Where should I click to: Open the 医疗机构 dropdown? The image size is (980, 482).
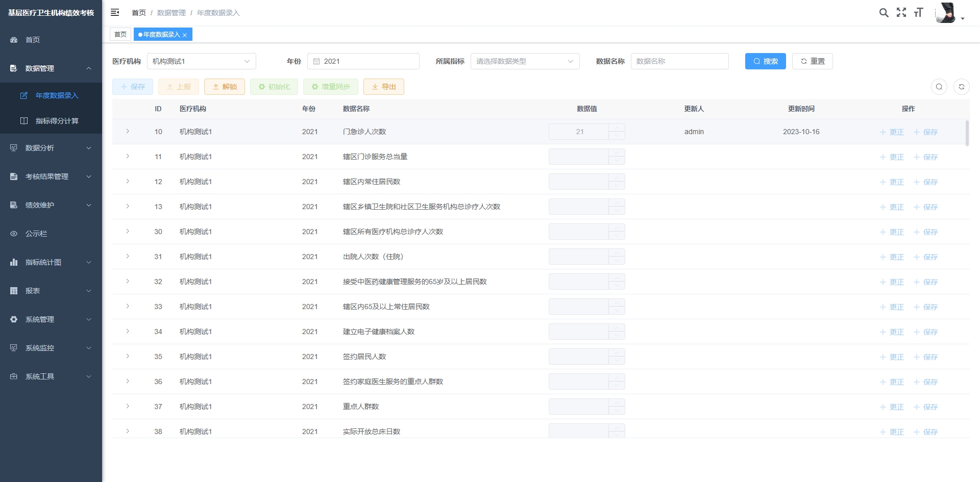pos(202,61)
